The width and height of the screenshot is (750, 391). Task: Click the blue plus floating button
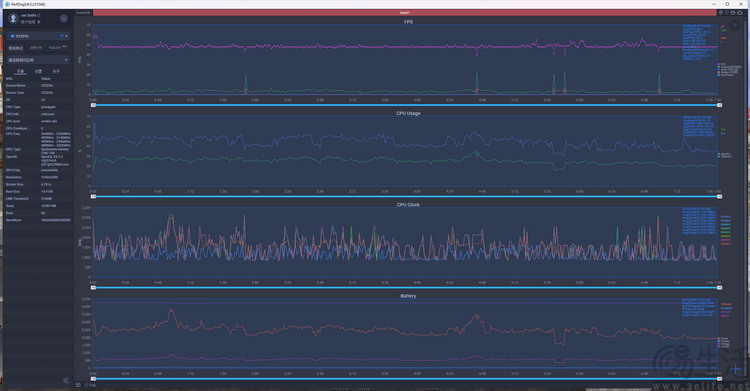(735, 369)
